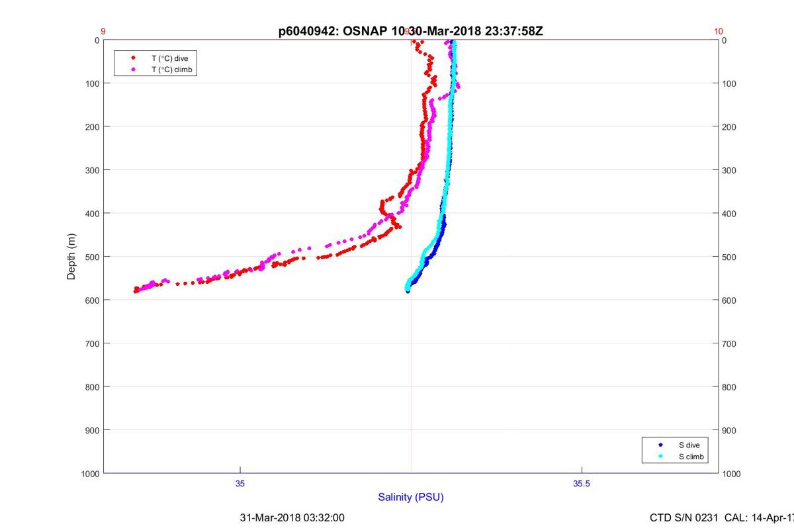Viewport: 794px width, 532px height.
Task: Click the red temperature tick label 10
Action: [719, 31]
